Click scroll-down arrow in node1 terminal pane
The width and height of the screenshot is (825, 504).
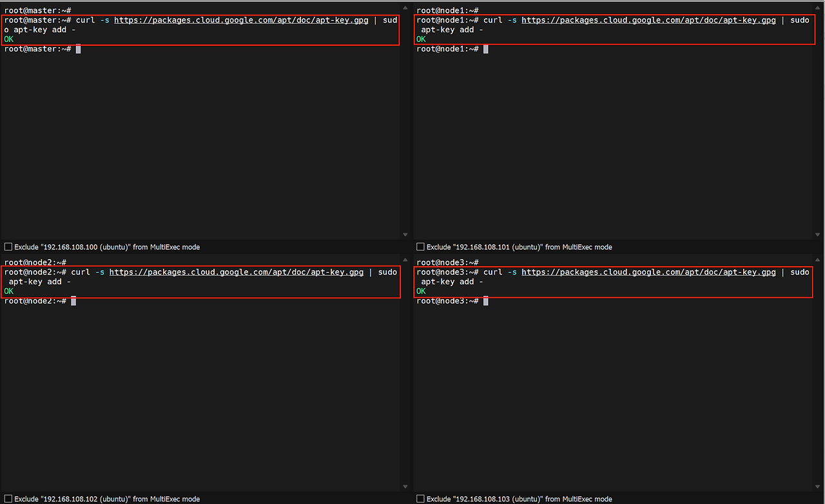click(x=817, y=235)
